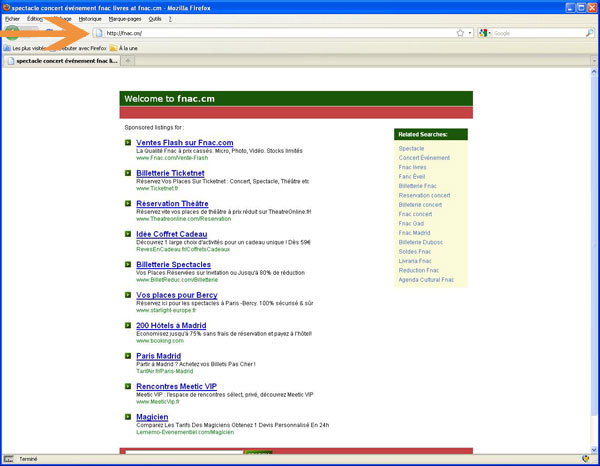Click the green arrow bullet beside 200 Hôtels
The height and width of the screenshot is (466, 600).
(x=128, y=325)
